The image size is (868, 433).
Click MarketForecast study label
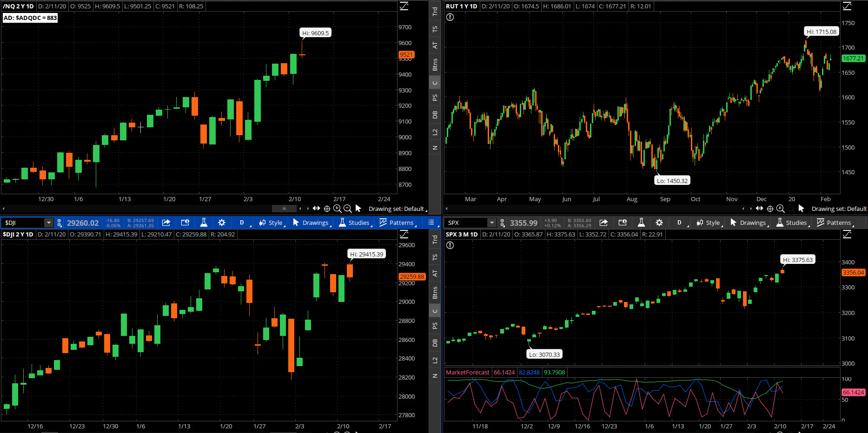click(x=467, y=372)
